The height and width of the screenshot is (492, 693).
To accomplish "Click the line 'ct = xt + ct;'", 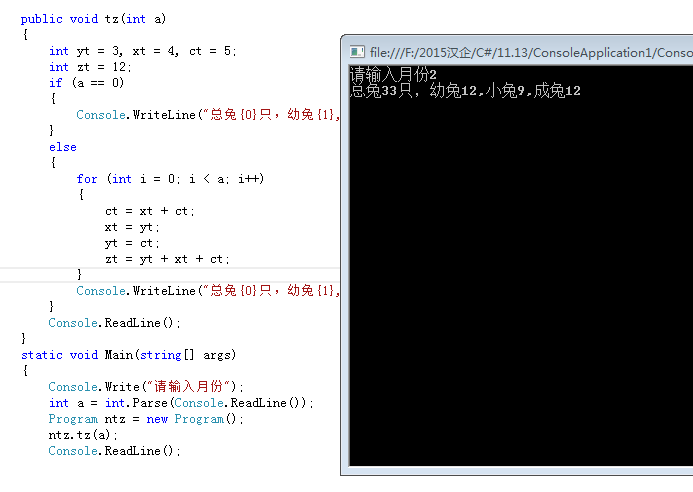I will tap(150, 211).
